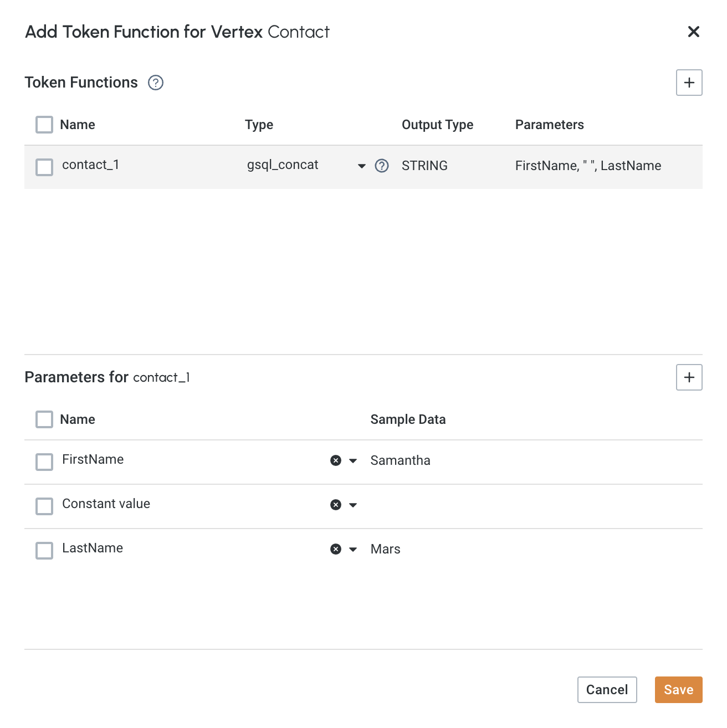
Task: Click the help icon beside gsql_concat type
Action: pos(382,166)
